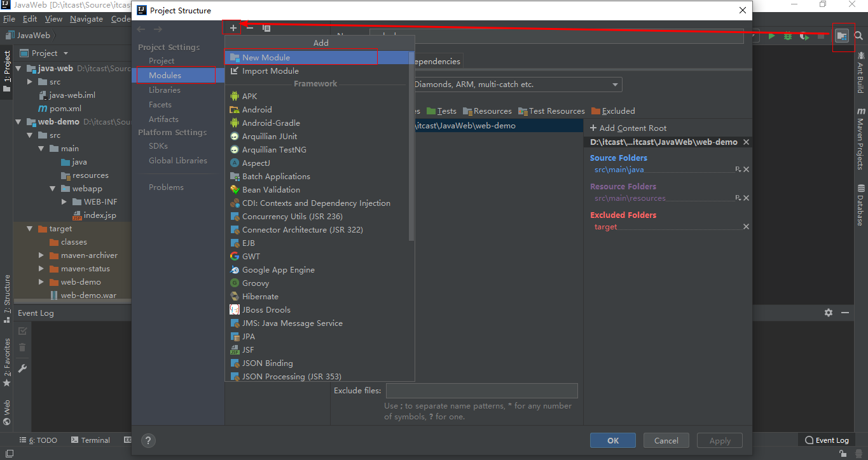Open Event Log settings gear
The width and height of the screenshot is (868, 460).
829,313
